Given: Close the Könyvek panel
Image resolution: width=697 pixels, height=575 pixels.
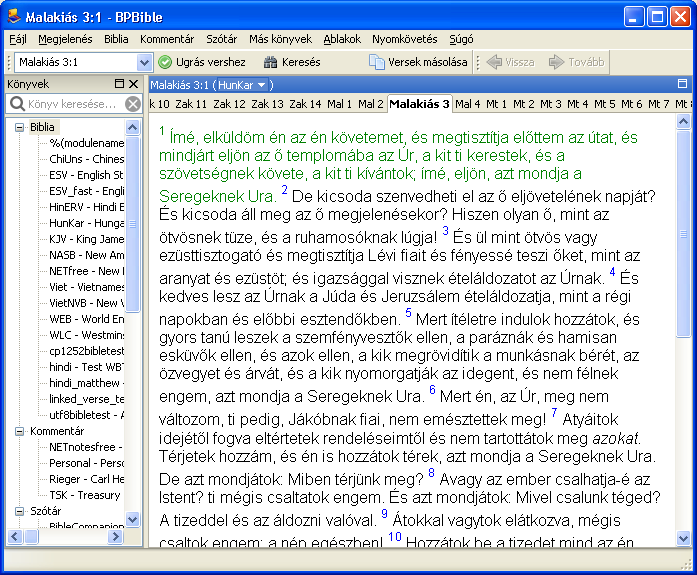Looking at the screenshot, I should pyautogui.click(x=133, y=84).
